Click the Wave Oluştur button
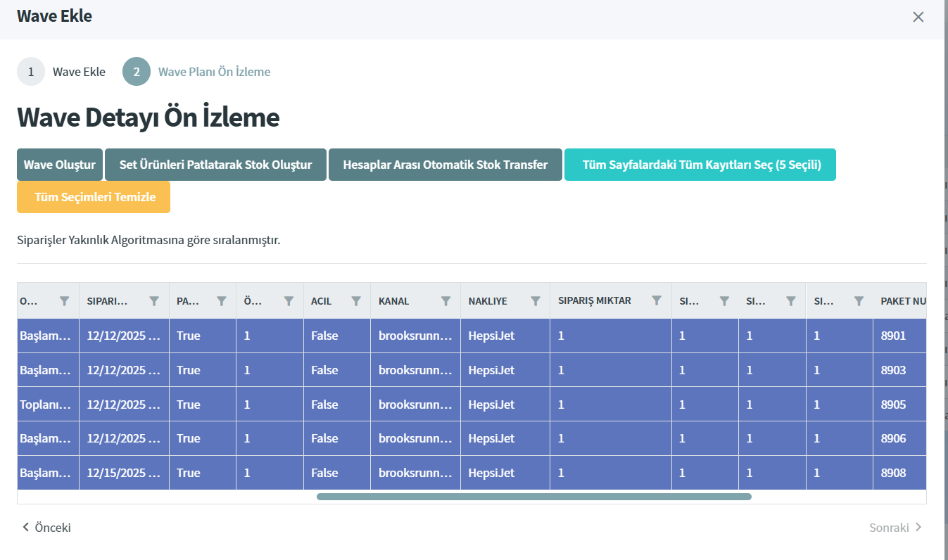 (x=60, y=165)
